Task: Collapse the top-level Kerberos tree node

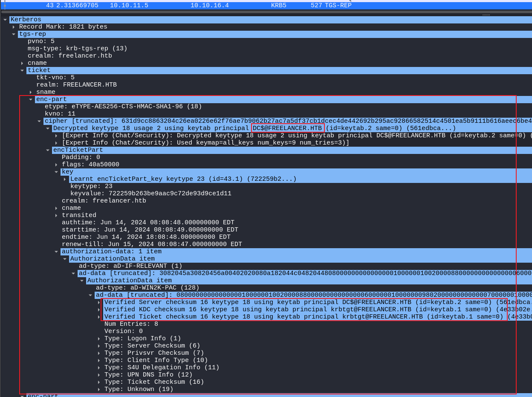Action: [x=5, y=20]
